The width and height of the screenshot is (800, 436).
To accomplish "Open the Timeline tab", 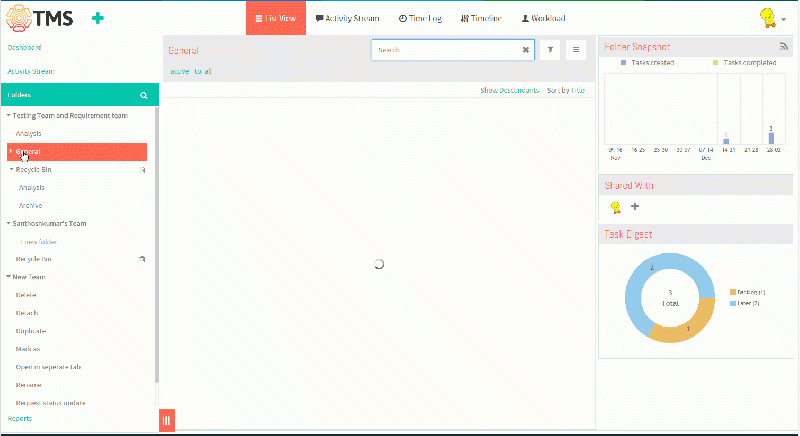I will pos(481,18).
